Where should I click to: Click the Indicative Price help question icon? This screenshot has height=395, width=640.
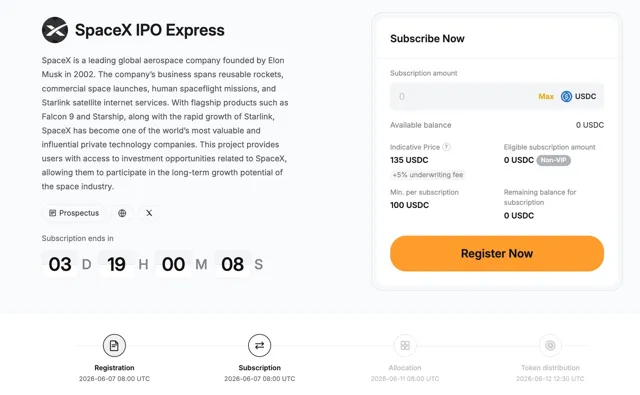[447, 147]
